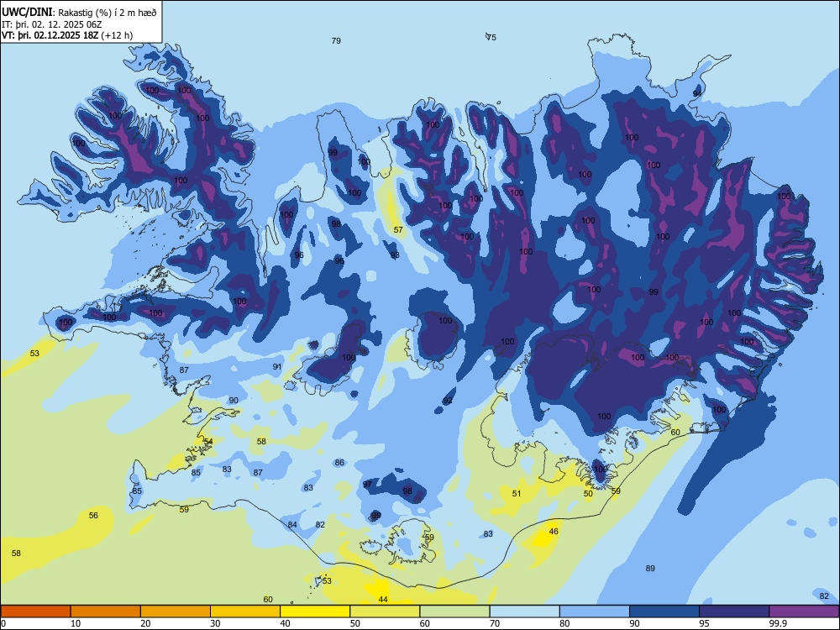
Task: Click the '20' tick label on the color scale
Action: (145, 623)
